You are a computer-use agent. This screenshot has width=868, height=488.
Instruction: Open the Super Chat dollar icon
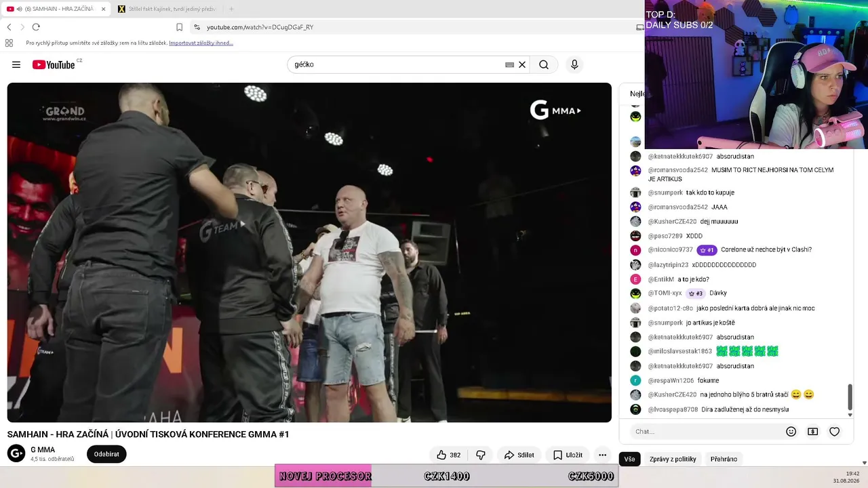pos(812,432)
